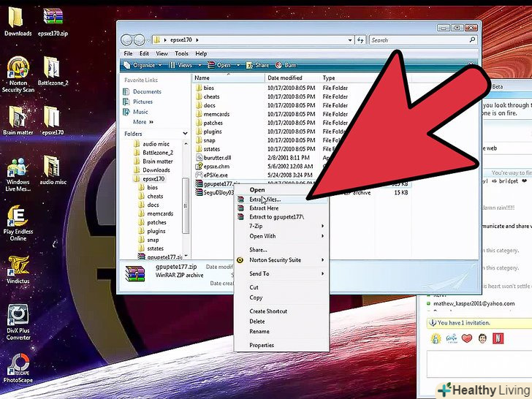Click the folder tree vertical scrollbar
Screen dimensions: 532x399
click(186, 206)
